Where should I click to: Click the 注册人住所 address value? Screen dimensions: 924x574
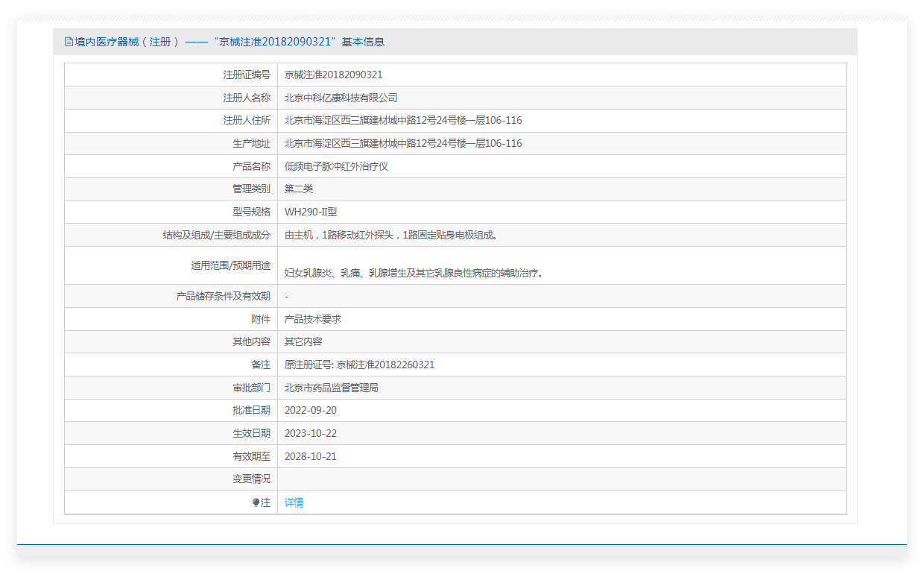(403, 120)
